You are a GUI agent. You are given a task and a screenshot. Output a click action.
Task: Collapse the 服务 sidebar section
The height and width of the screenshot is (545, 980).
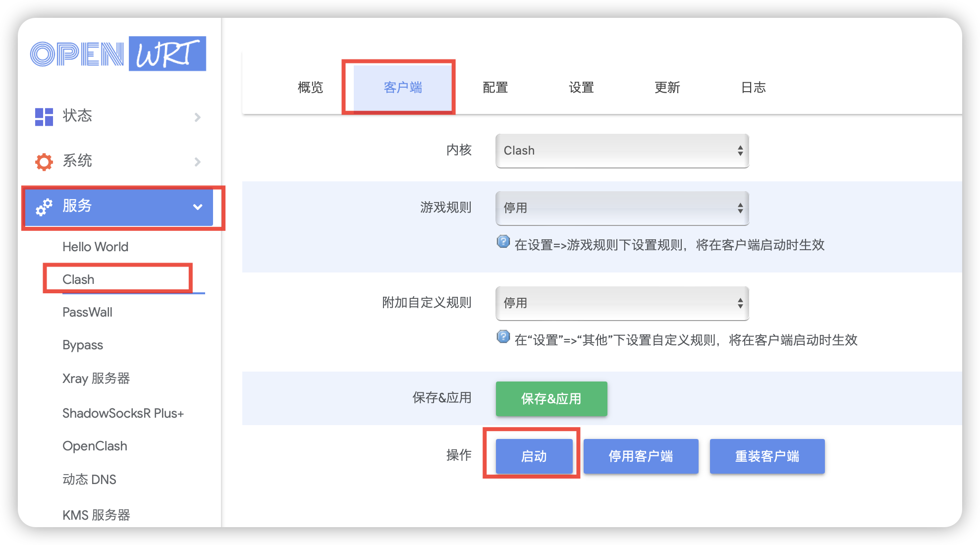pos(198,208)
